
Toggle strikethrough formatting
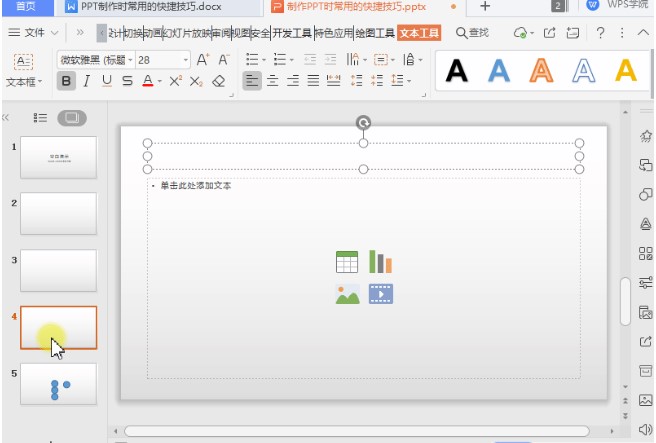tap(128, 81)
